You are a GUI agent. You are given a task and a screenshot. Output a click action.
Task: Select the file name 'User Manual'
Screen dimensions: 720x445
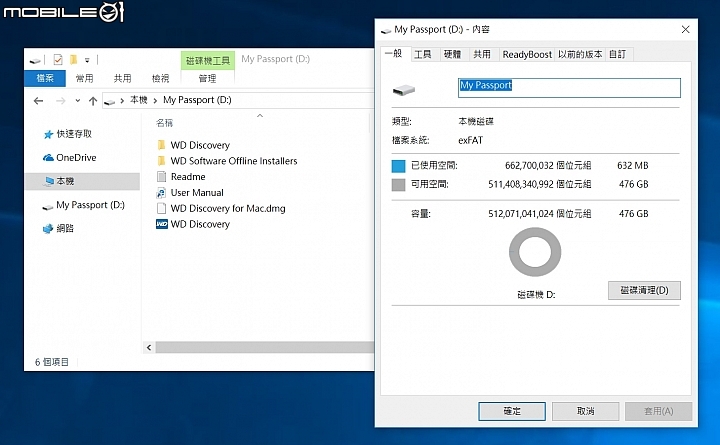pos(197,192)
